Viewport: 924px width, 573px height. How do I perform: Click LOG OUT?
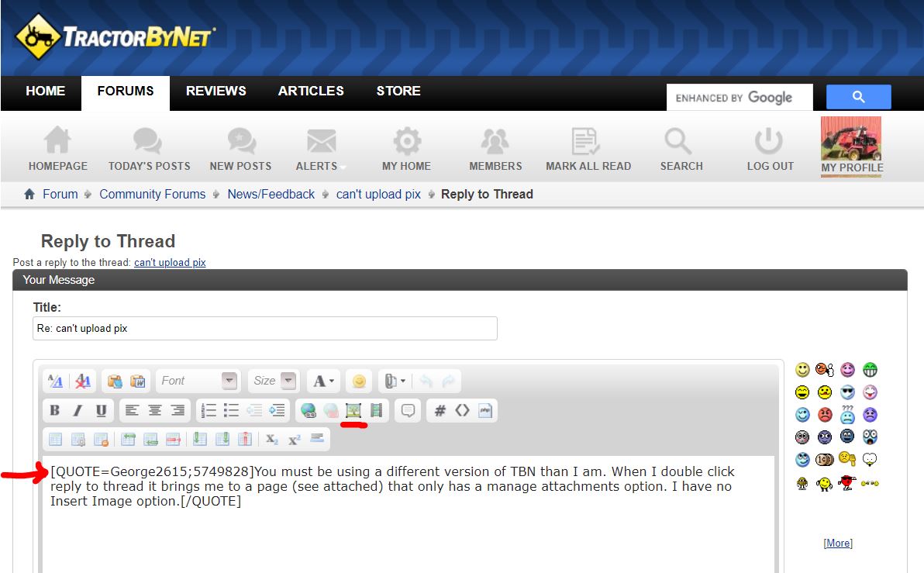[770, 149]
